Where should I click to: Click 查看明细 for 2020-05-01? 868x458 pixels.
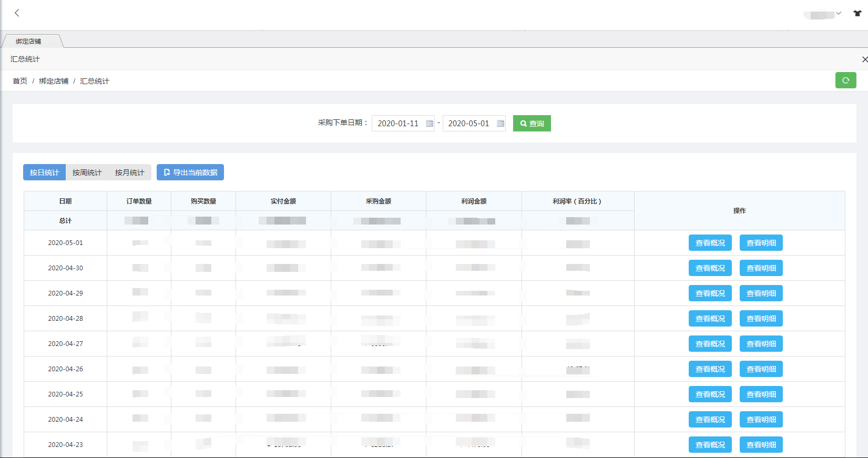pyautogui.click(x=761, y=243)
